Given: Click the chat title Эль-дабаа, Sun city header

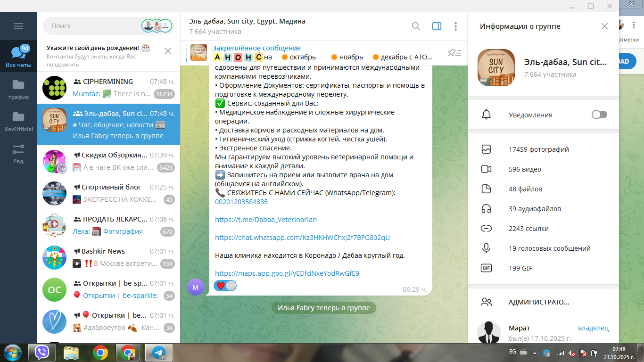Looking at the screenshot, I should (x=247, y=21).
